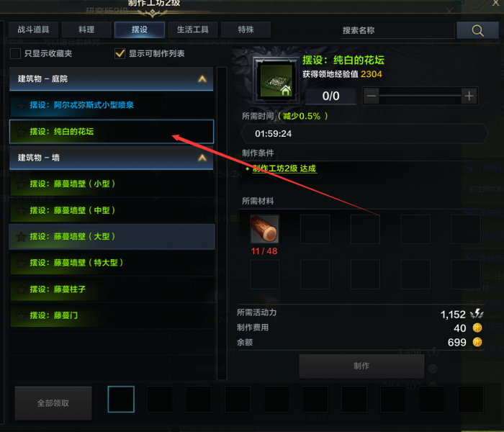Open the 生活工具 tab

pyautogui.click(x=193, y=30)
